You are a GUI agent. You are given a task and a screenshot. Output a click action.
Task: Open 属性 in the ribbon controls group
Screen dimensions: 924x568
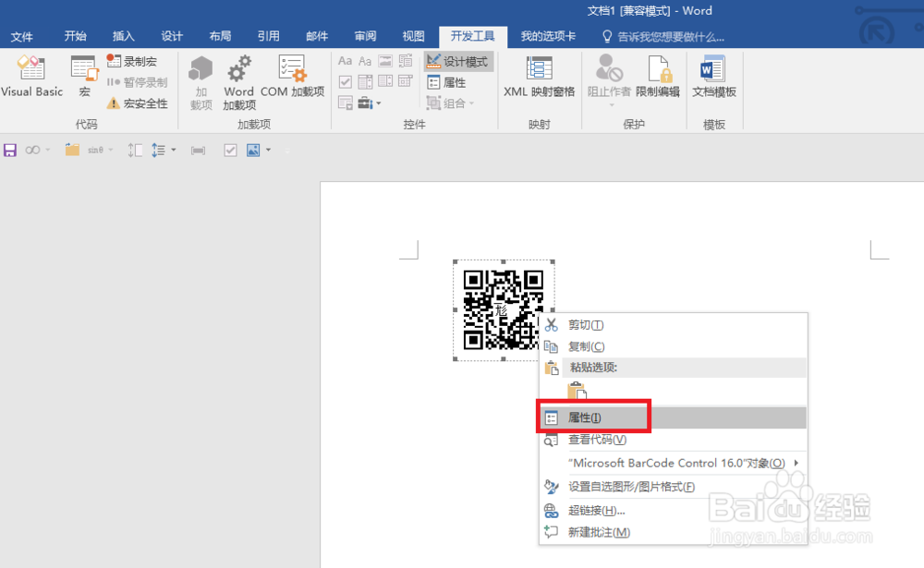pos(446,82)
